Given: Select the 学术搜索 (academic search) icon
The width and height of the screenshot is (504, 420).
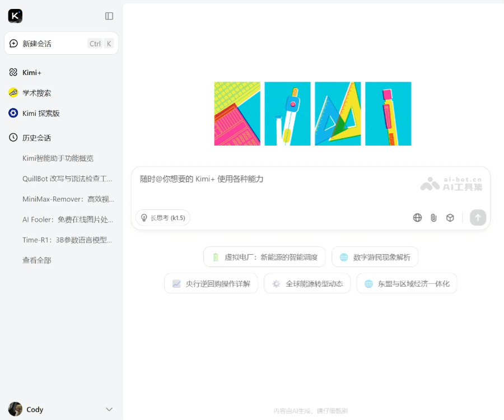Looking at the screenshot, I should pyautogui.click(x=14, y=92).
